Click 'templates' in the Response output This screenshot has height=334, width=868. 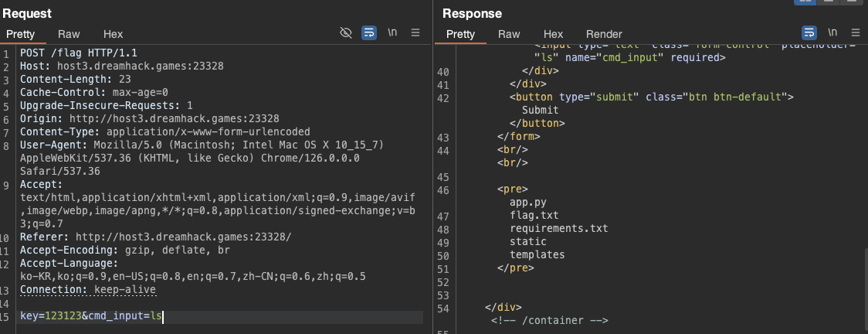click(x=537, y=255)
